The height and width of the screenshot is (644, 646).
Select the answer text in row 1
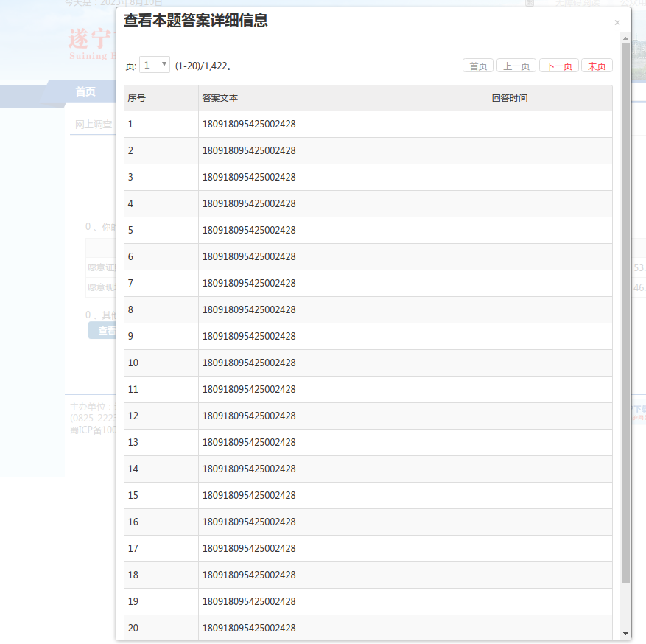[249, 125]
